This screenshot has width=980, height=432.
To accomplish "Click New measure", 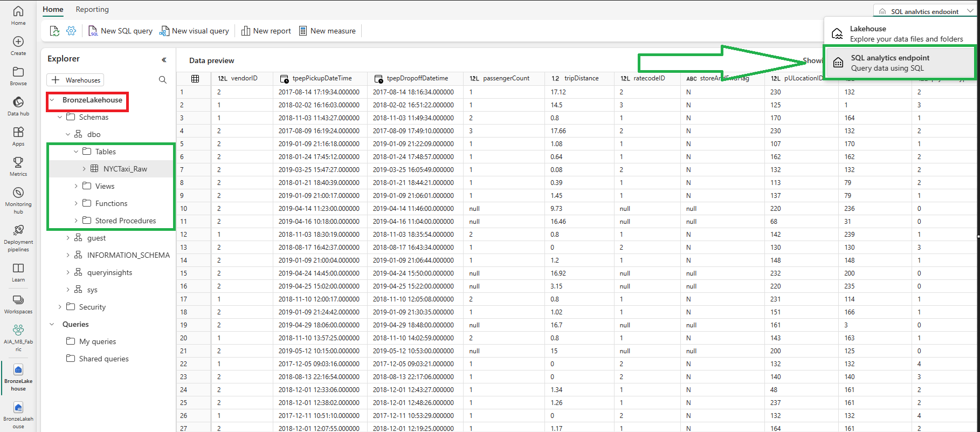I will click(x=328, y=31).
